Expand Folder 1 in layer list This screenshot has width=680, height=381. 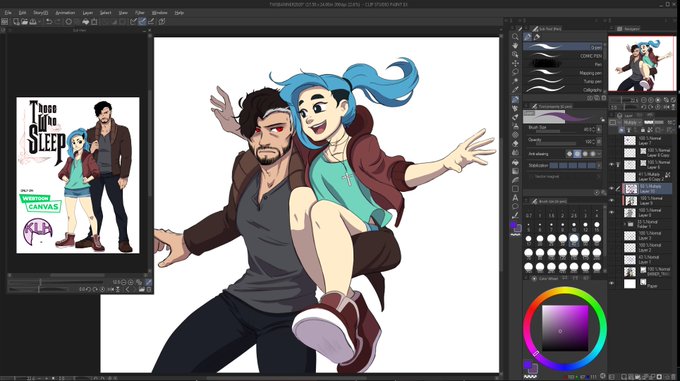pyautogui.click(x=625, y=224)
